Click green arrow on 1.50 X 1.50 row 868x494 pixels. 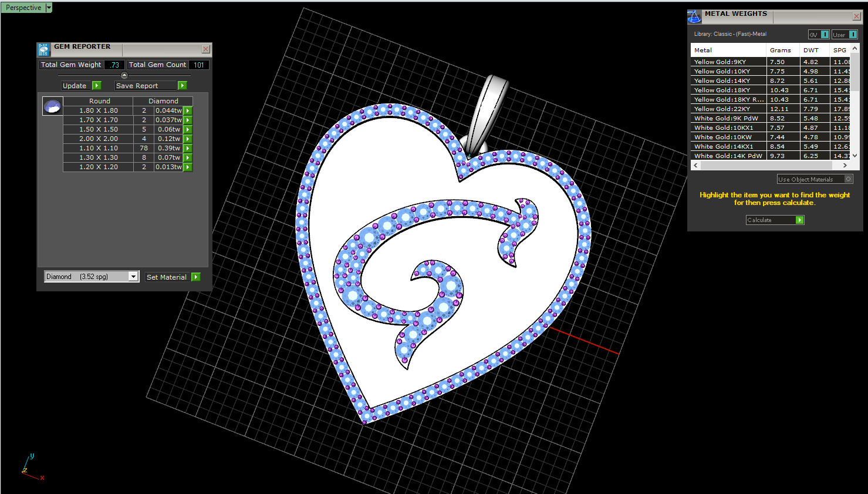188,129
